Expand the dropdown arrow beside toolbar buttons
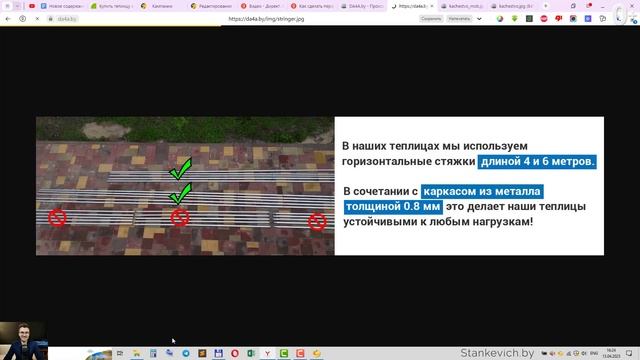This screenshot has width=640, height=360. [479, 19]
